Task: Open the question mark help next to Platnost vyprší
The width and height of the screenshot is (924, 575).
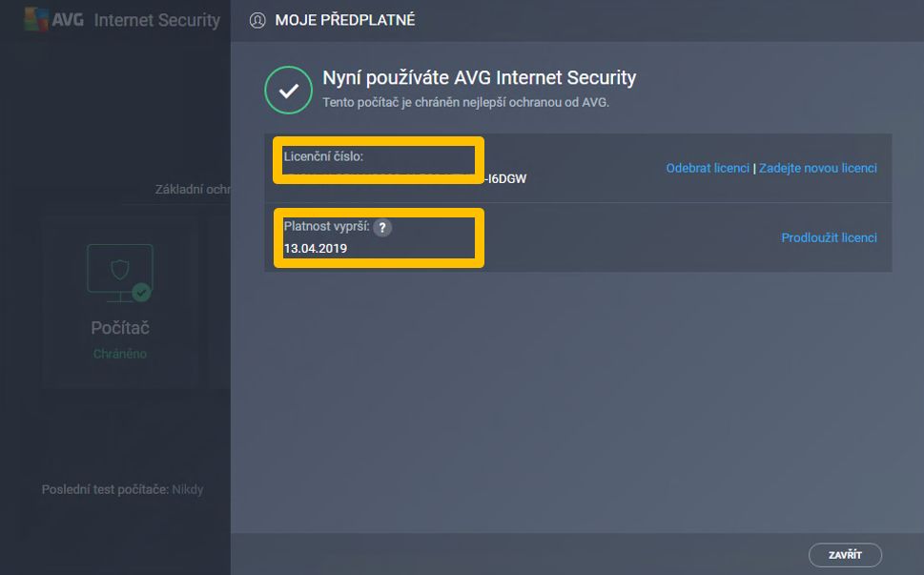Action: coord(382,227)
